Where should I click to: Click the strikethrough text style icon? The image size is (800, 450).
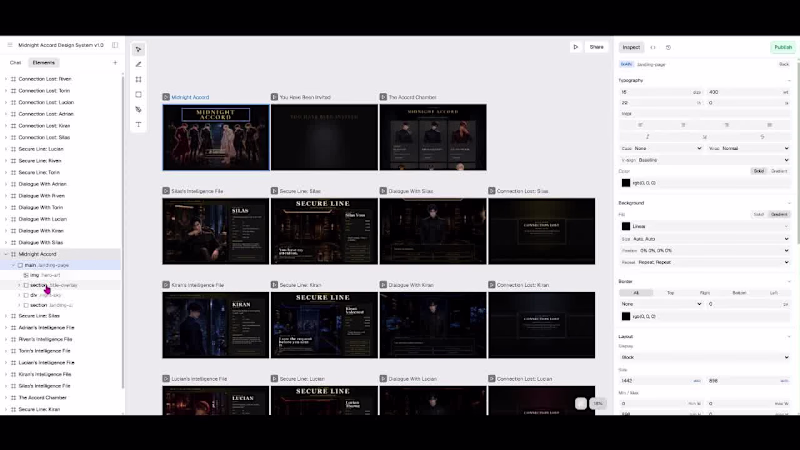pyautogui.click(x=762, y=137)
